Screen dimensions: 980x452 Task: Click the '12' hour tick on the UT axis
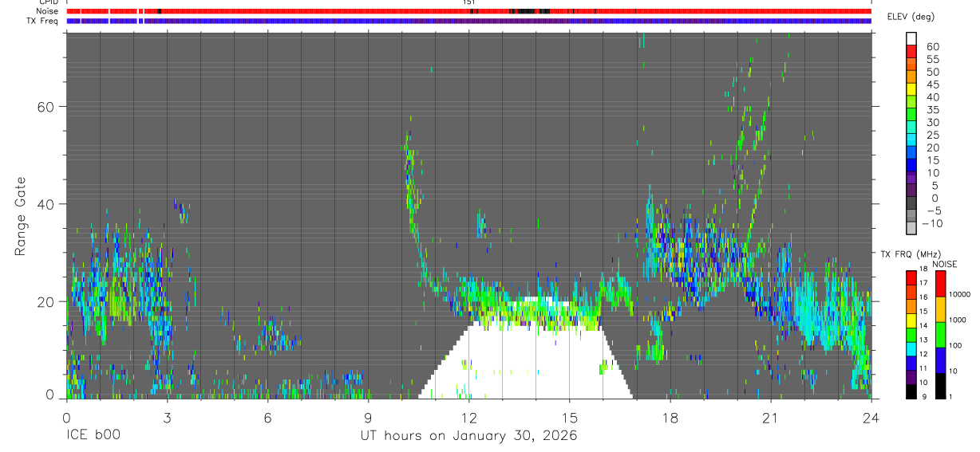click(468, 417)
